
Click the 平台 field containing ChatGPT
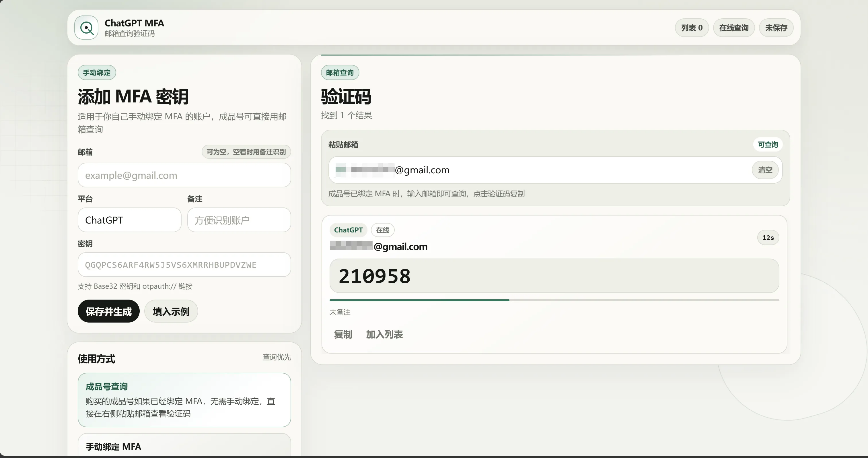point(129,220)
